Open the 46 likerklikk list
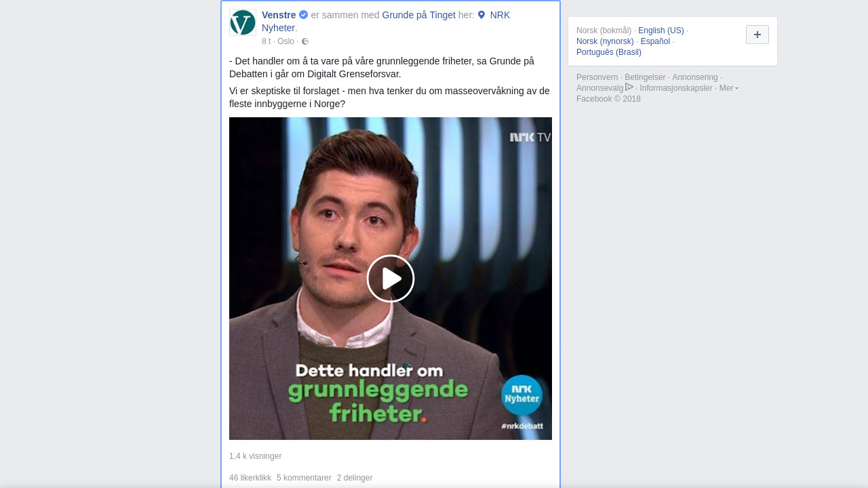Image resolution: width=868 pixels, height=488 pixels. [x=250, y=478]
